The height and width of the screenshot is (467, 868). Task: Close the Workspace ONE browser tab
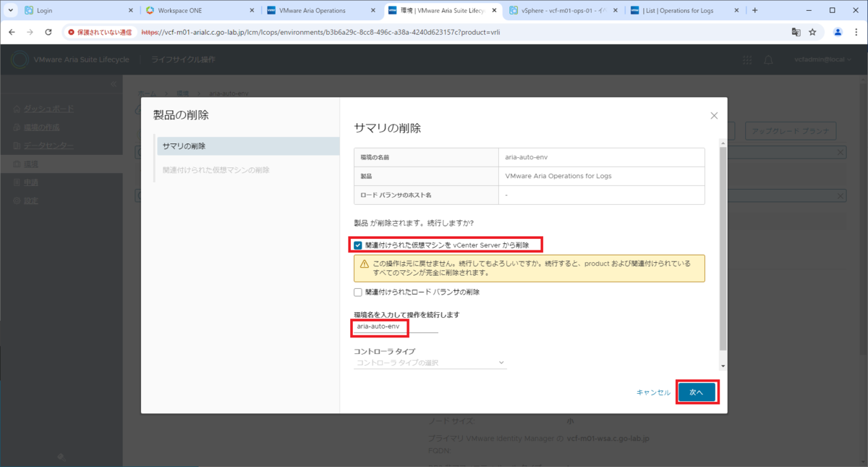click(x=252, y=11)
